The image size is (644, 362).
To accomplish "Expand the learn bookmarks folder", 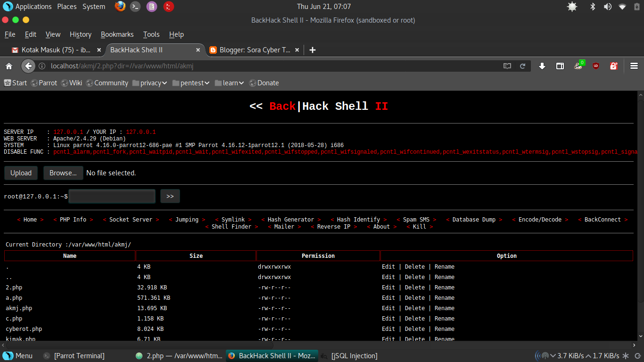I will tap(229, 83).
